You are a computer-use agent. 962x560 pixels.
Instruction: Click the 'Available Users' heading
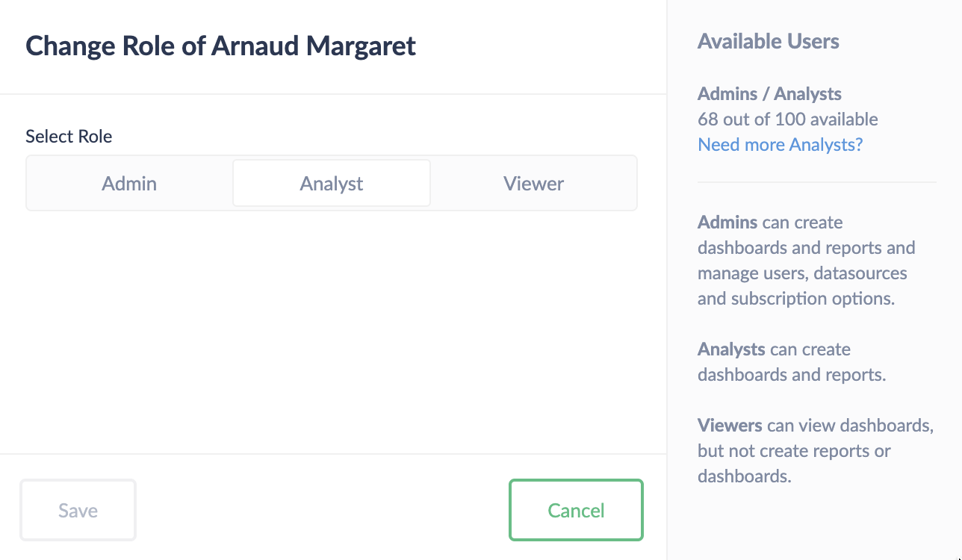click(768, 42)
